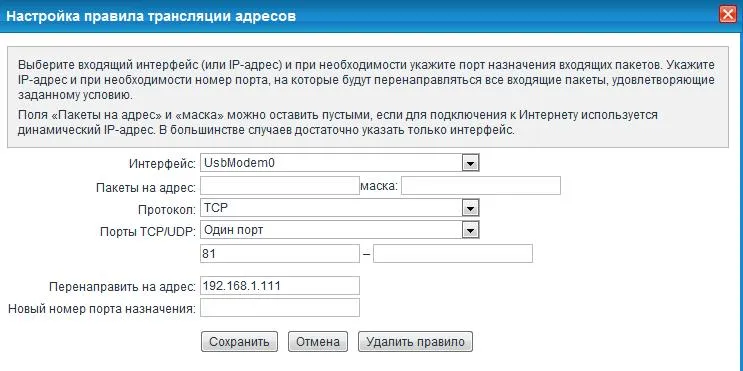Click the Пакеты на адрес: label
This screenshot has width=743, height=371.
pyautogui.click(x=146, y=188)
